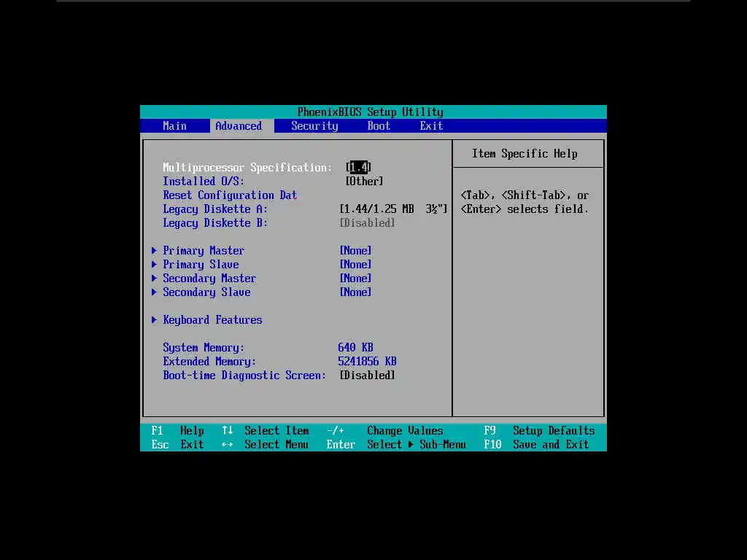The image size is (747, 560).
Task: Open the Security menu tab
Action: click(x=314, y=125)
